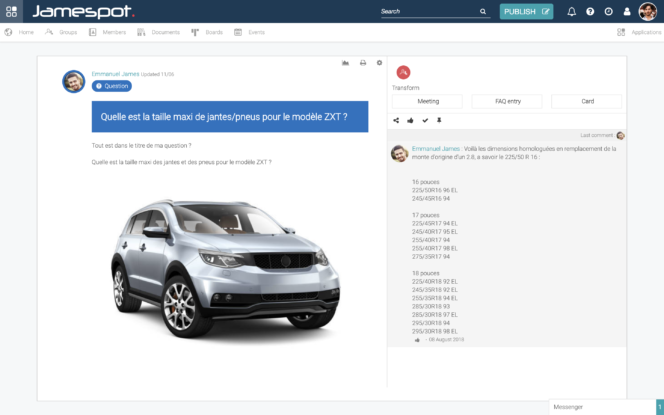The width and height of the screenshot is (664, 415).
Task: Click the print icon above the post
Action: 362,63
